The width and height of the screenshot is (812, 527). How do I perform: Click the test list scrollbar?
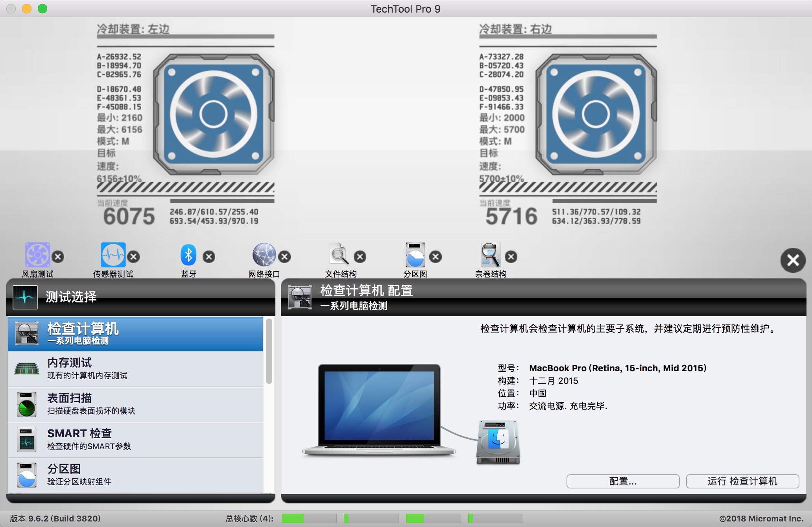(x=269, y=351)
